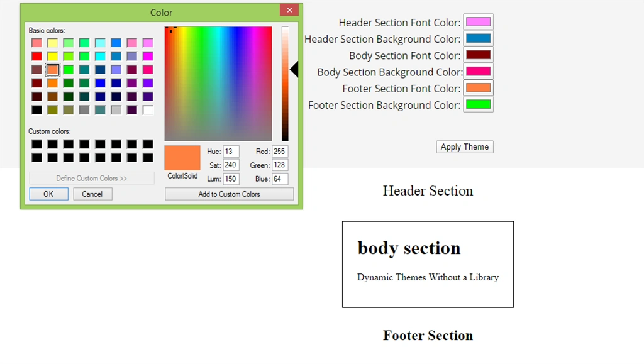Click the Green value field
The image size is (644, 364).
(x=280, y=165)
